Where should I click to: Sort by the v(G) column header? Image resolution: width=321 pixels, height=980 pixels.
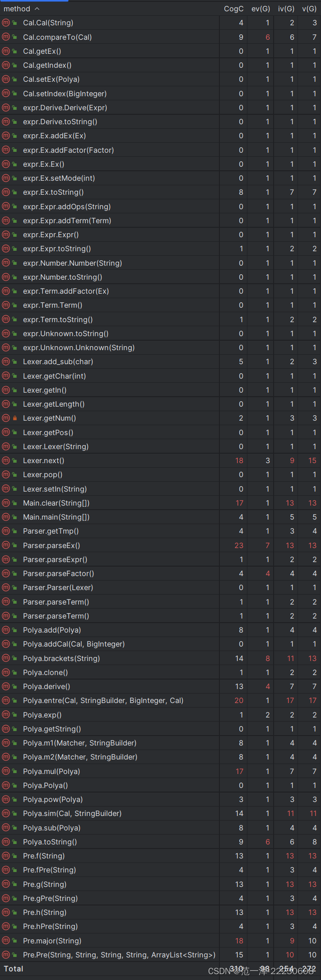pyautogui.click(x=309, y=9)
